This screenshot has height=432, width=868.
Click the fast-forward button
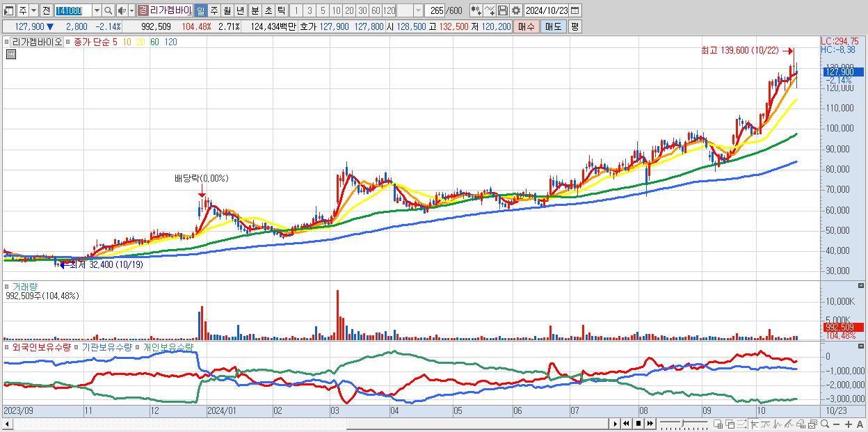click(x=650, y=424)
